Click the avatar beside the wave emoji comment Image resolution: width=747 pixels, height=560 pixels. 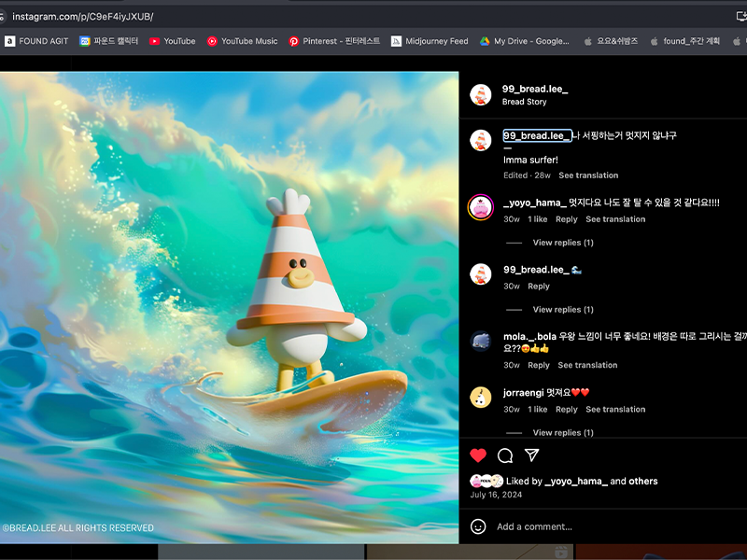pyautogui.click(x=480, y=274)
